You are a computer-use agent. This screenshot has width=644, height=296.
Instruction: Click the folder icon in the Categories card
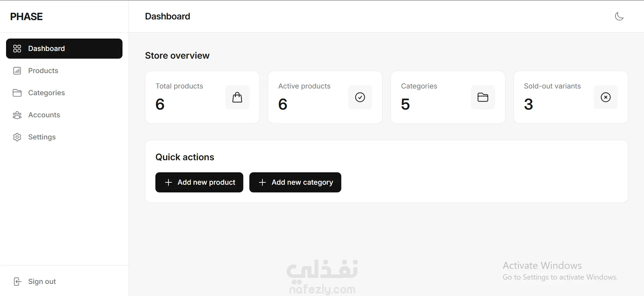(483, 97)
